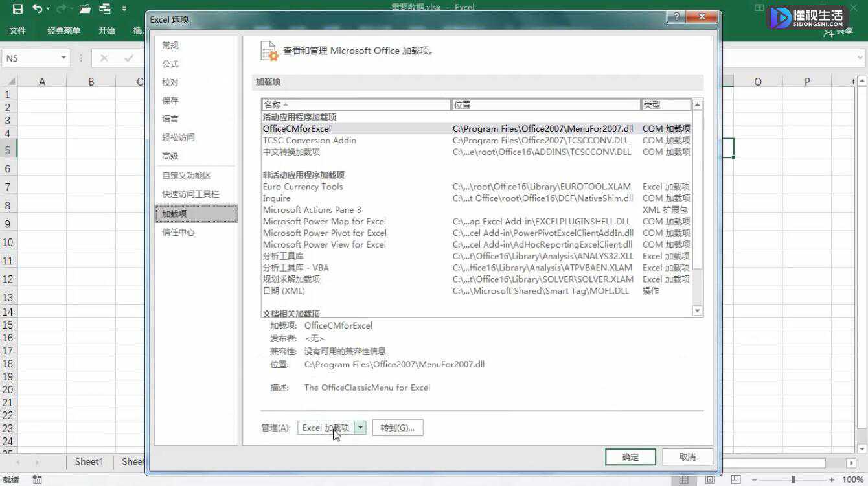Switch to Normal view icon in the status bar
Screen dimensions: 868x486
[x=683, y=480]
